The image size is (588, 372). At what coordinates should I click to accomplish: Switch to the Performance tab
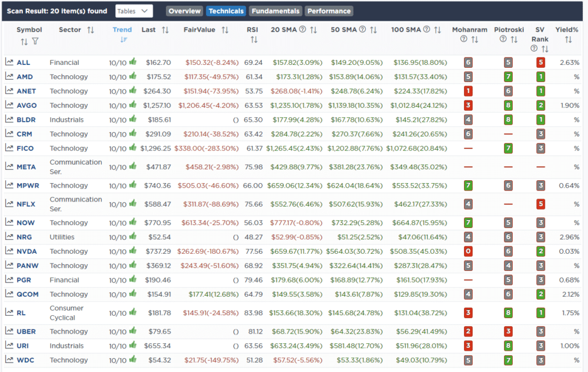[x=329, y=11]
